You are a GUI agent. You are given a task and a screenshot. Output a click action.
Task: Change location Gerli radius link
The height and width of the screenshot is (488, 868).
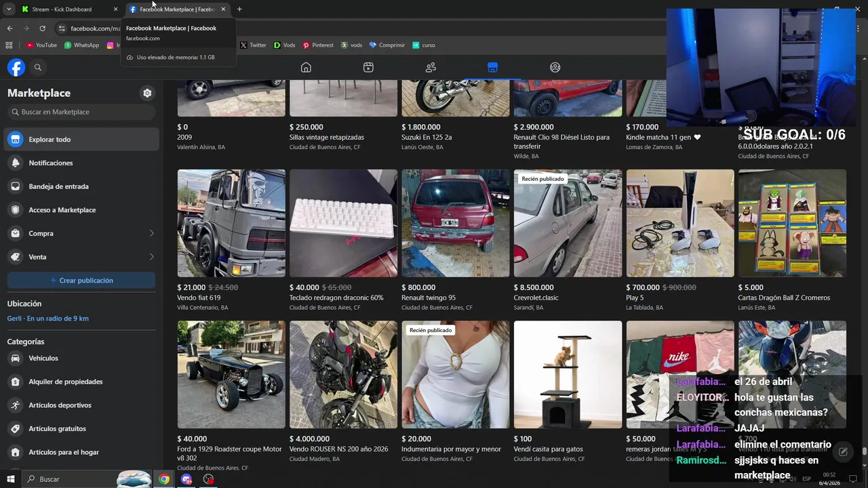(48, 319)
